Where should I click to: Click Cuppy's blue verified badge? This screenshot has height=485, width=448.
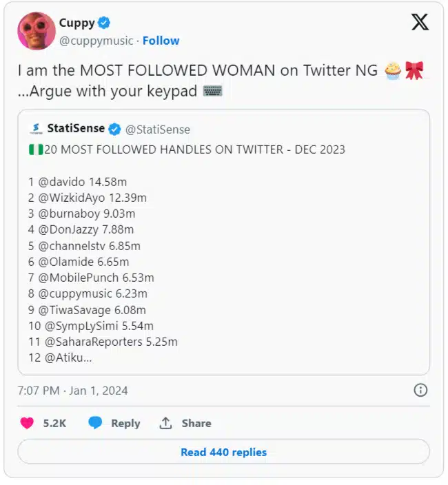pos(104,23)
